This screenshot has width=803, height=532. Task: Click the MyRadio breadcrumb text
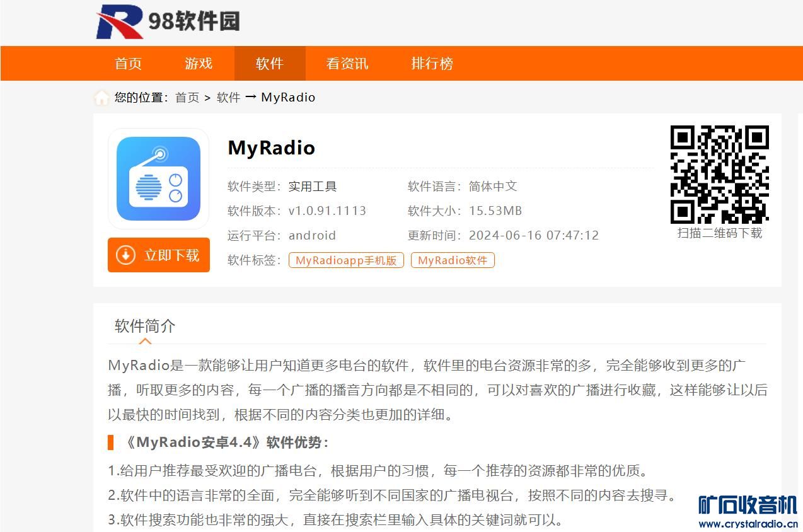pos(288,98)
